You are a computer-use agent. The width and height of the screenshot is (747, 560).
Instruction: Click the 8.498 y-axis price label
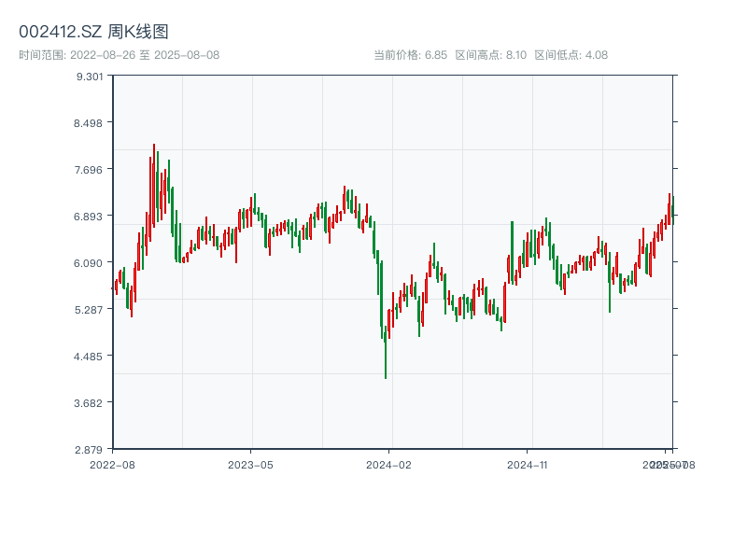90,122
